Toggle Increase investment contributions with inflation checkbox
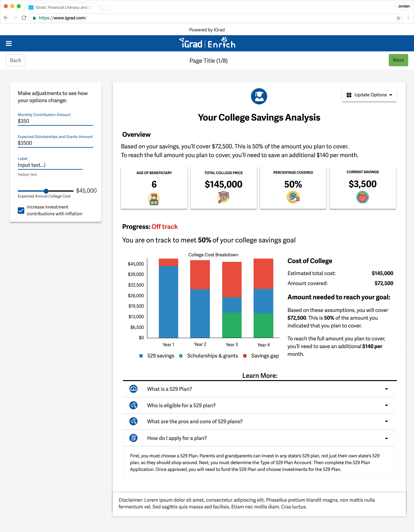 [x=21, y=210]
